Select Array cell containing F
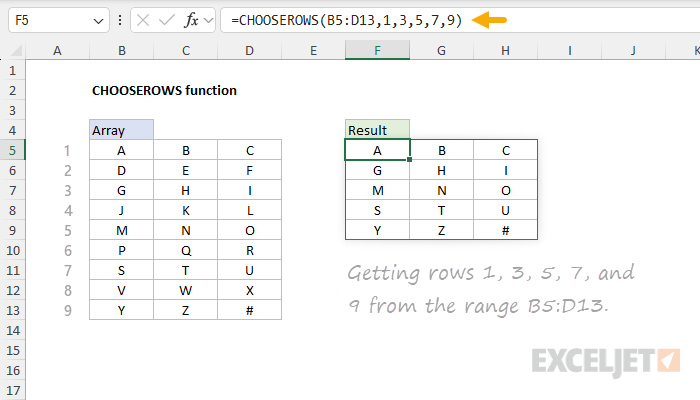The height and width of the screenshot is (400, 700). pyautogui.click(x=250, y=170)
